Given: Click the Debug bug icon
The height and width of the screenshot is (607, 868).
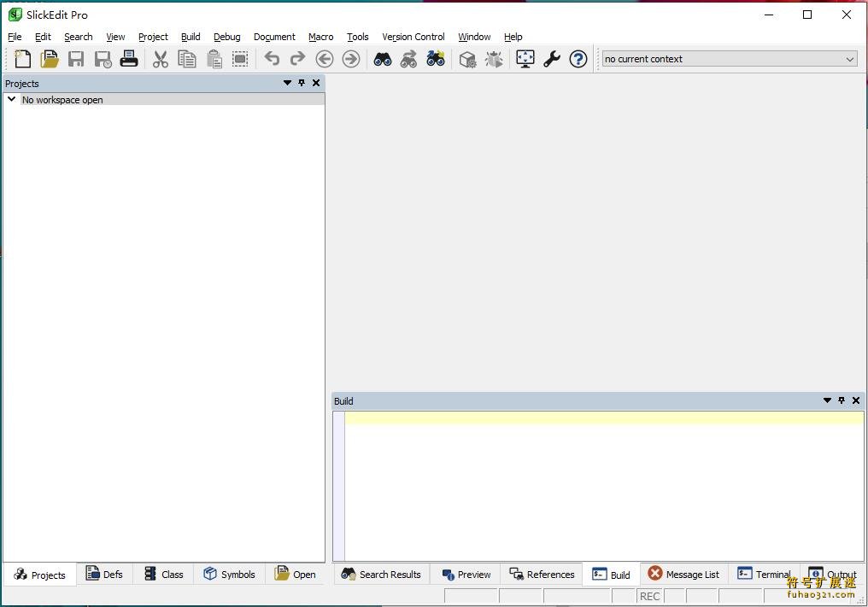Looking at the screenshot, I should coord(494,59).
